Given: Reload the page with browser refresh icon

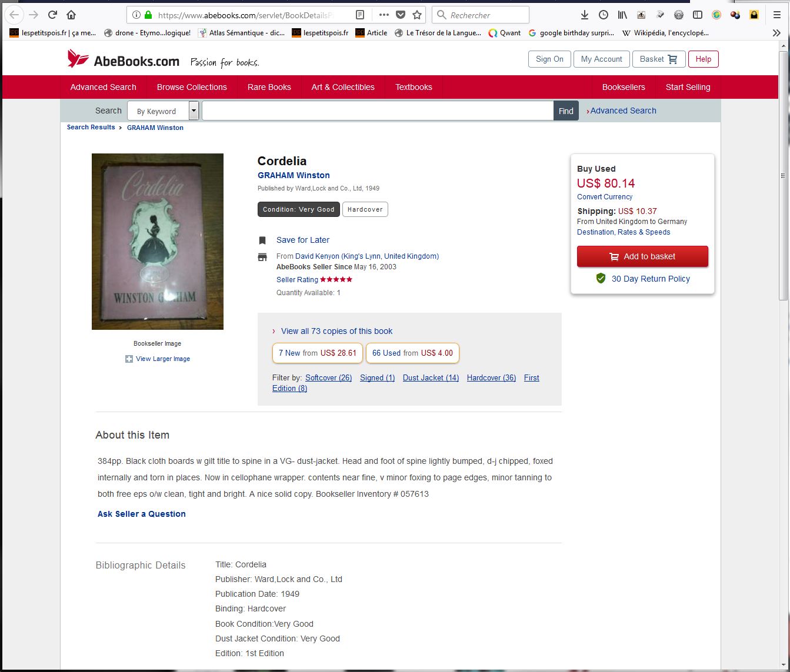Looking at the screenshot, I should point(52,15).
